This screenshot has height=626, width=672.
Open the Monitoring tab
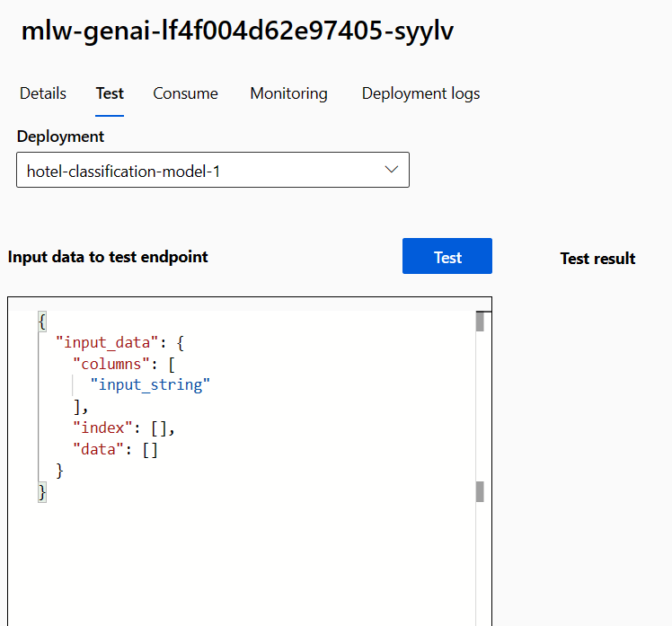[x=289, y=93]
